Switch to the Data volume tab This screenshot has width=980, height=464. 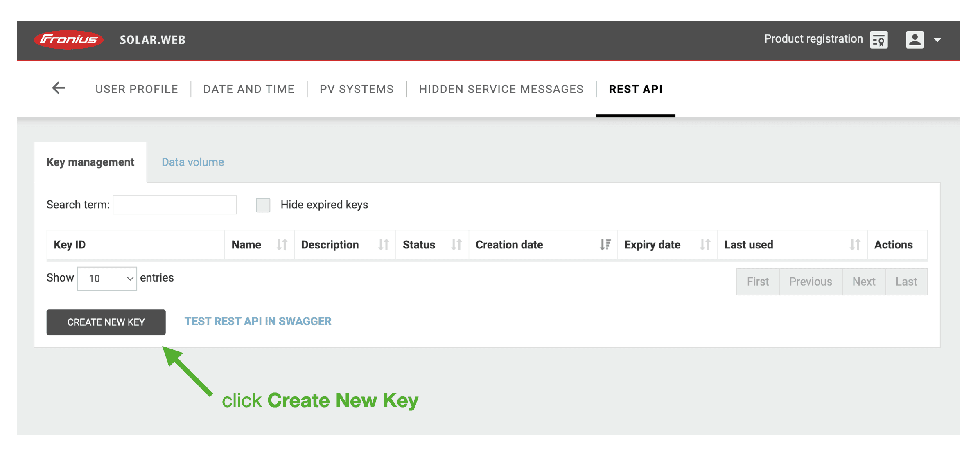point(192,162)
